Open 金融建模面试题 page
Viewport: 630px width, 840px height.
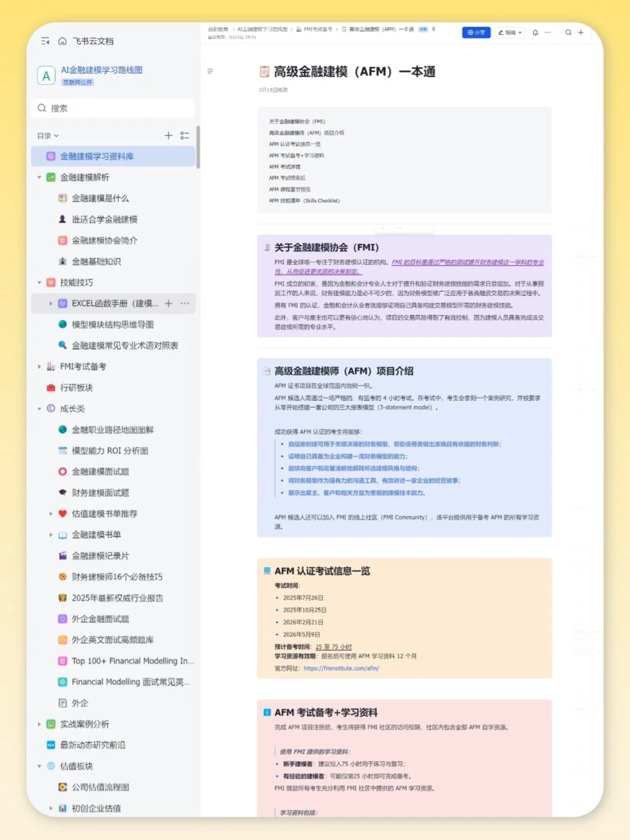[100, 472]
